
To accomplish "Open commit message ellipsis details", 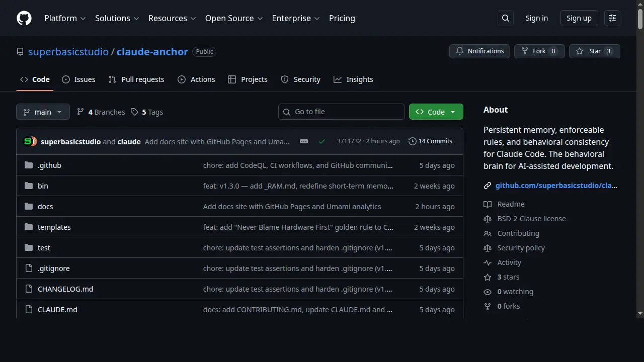I will coord(304,141).
